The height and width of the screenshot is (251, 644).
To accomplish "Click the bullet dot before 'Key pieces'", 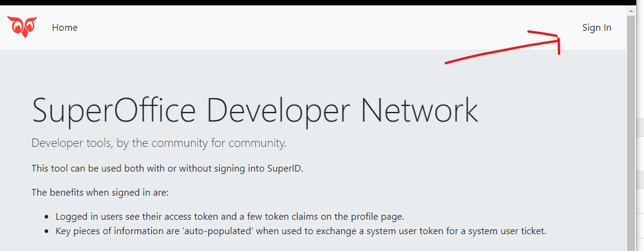I will click(47, 231).
